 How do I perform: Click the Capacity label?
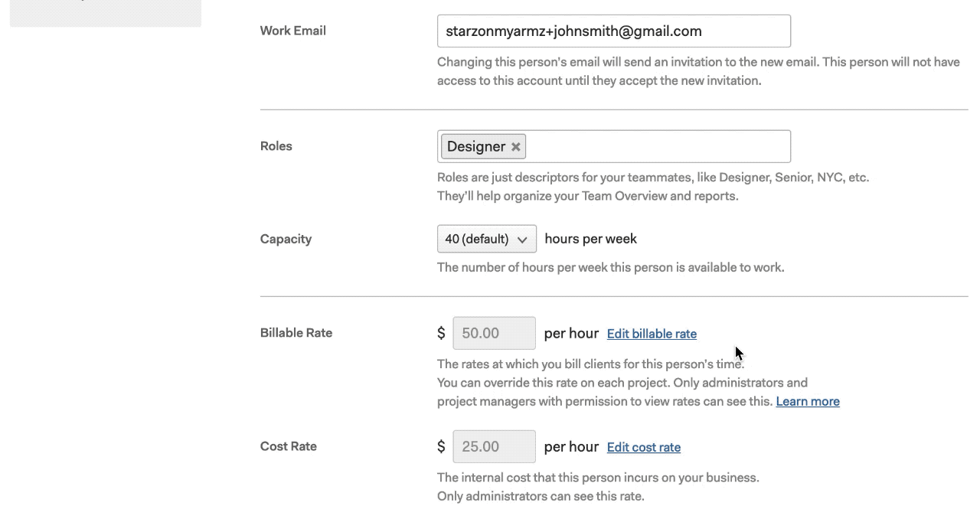pos(286,239)
